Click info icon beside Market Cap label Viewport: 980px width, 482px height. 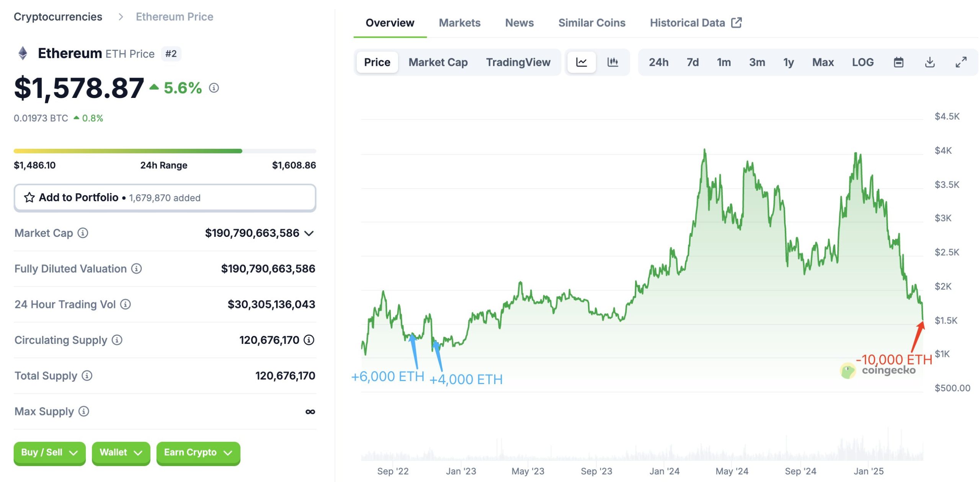click(83, 233)
